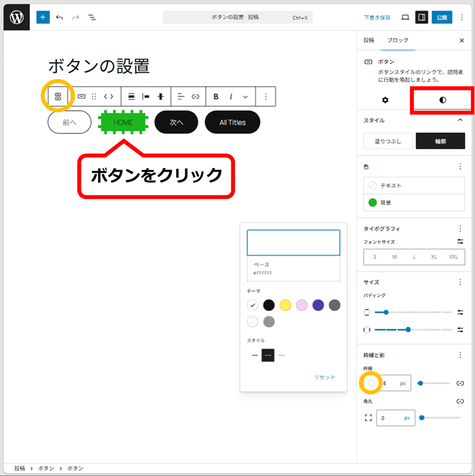Pick the yellow theme color swatch

tap(285, 305)
